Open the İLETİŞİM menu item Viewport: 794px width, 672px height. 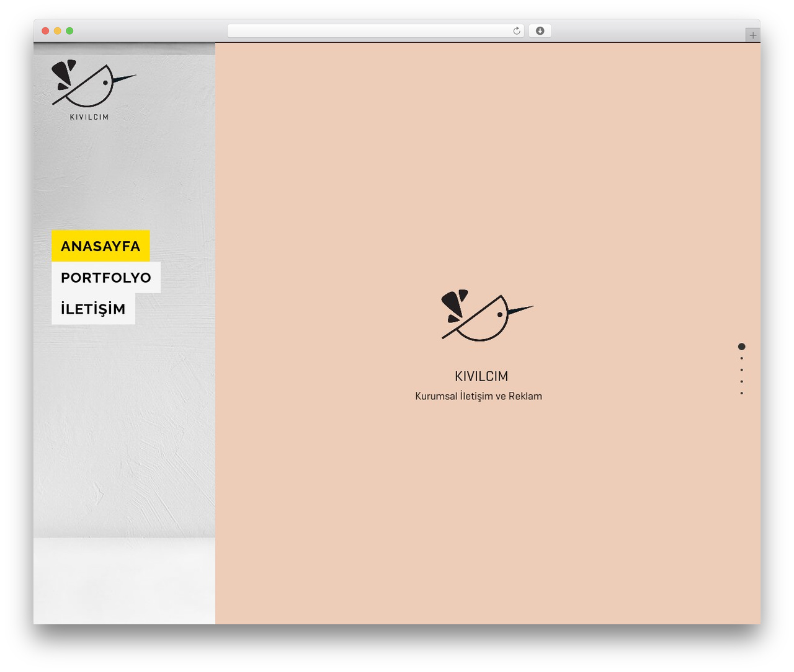tap(93, 309)
